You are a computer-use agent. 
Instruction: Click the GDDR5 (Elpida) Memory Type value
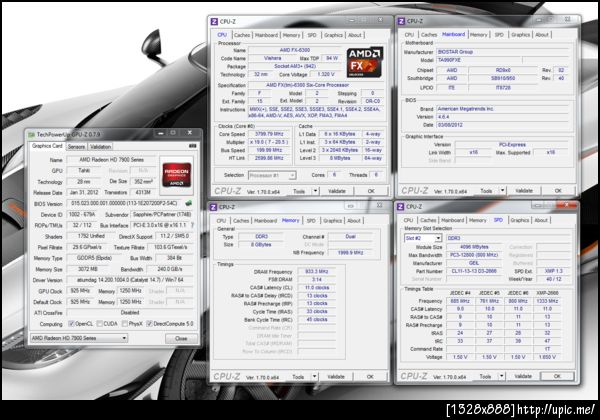[x=94, y=258]
